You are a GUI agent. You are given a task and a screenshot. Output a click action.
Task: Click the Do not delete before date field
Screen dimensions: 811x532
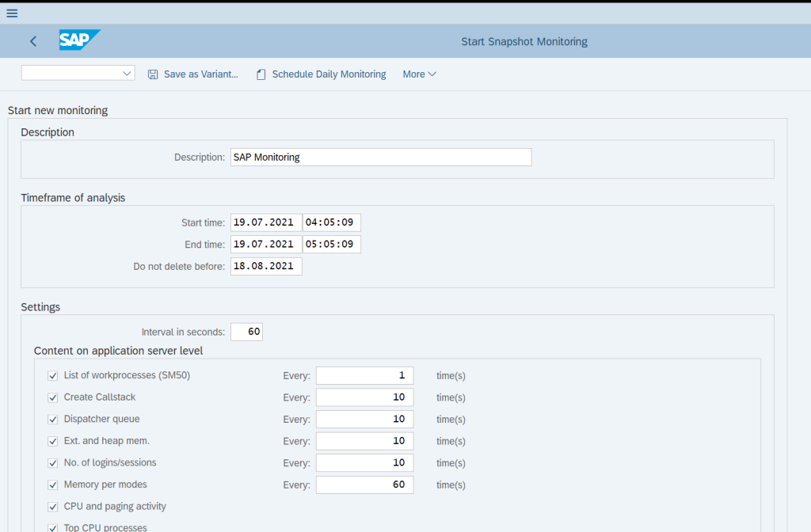coord(266,266)
